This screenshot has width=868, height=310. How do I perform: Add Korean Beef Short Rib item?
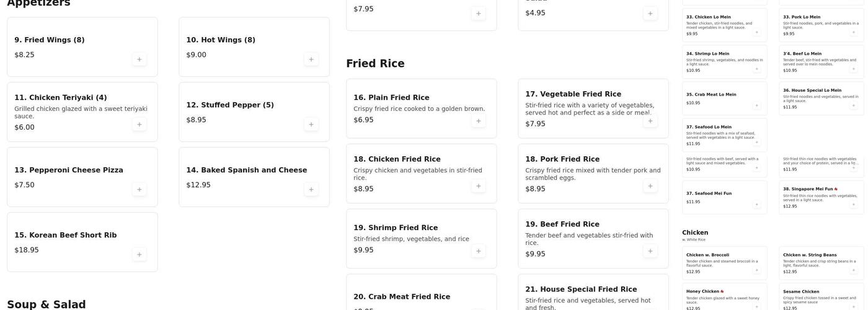(x=139, y=255)
